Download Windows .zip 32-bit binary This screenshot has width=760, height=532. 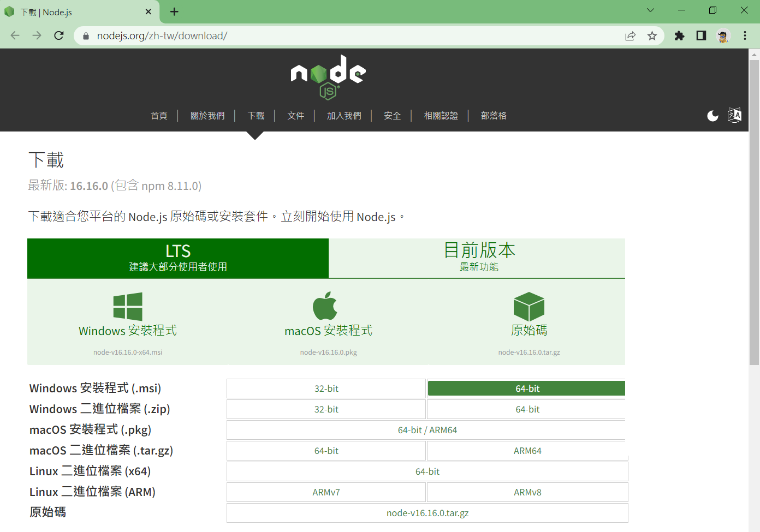tap(326, 409)
